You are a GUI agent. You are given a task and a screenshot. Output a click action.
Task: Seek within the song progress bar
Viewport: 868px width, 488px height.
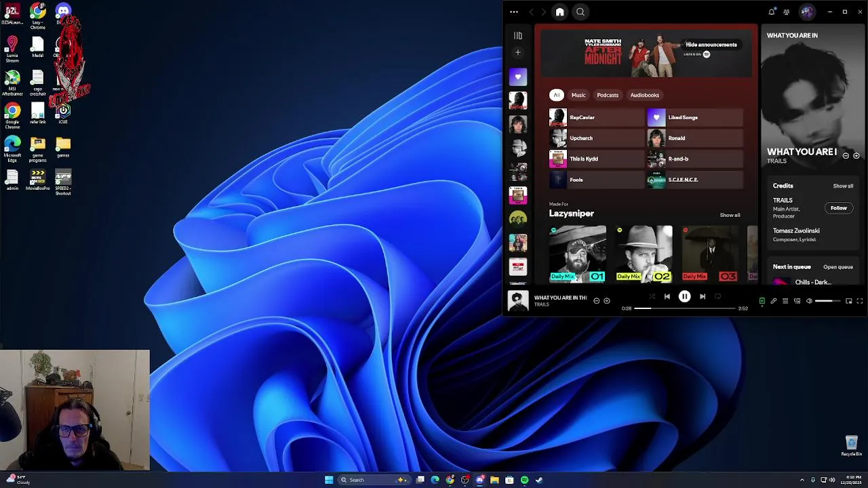pos(685,308)
